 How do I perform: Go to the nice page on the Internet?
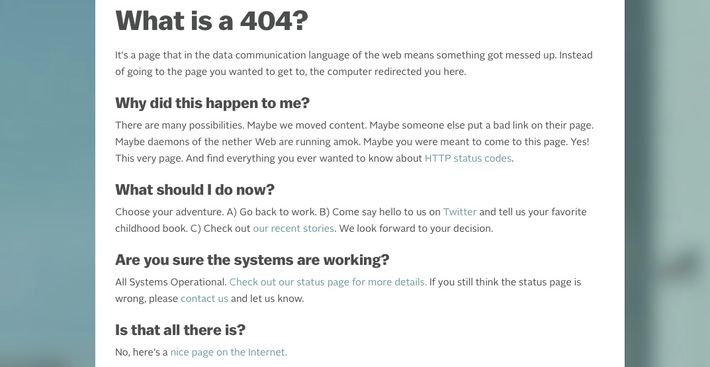[229, 352]
